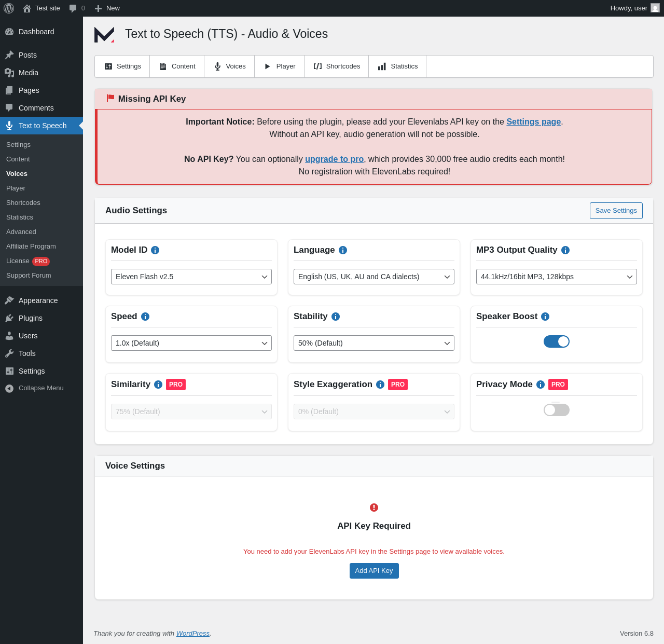Click the plugin M logo in header
This screenshot has width=664, height=644.
[x=104, y=34]
